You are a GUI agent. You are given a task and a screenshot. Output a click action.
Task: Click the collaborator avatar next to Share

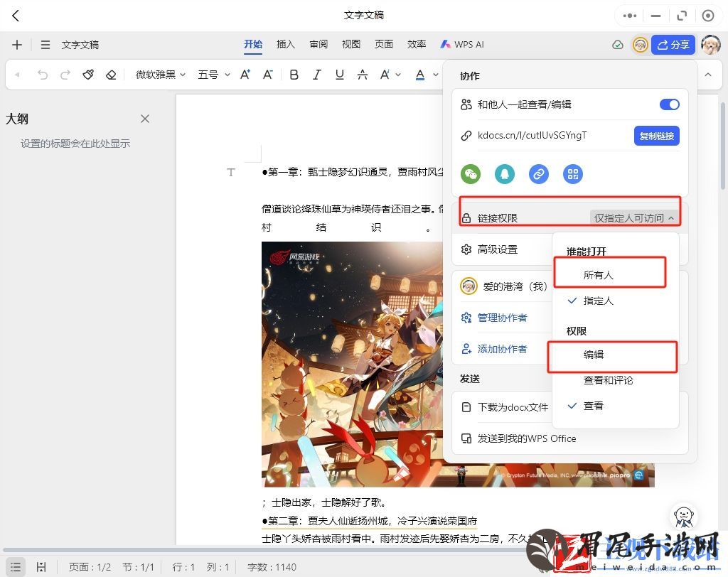click(x=641, y=45)
